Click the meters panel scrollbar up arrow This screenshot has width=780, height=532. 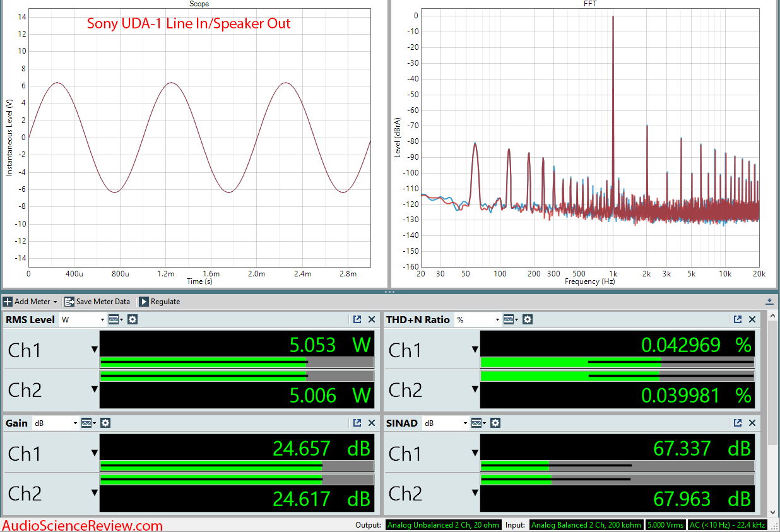(x=772, y=316)
